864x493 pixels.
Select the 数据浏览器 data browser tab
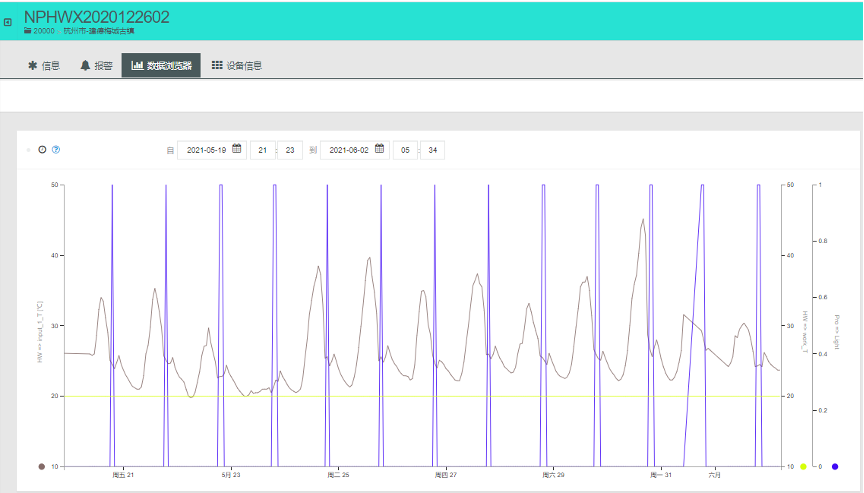[160, 66]
